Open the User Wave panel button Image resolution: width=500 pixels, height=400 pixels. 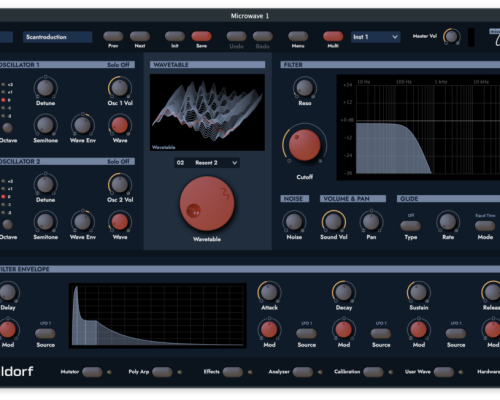tap(444, 372)
